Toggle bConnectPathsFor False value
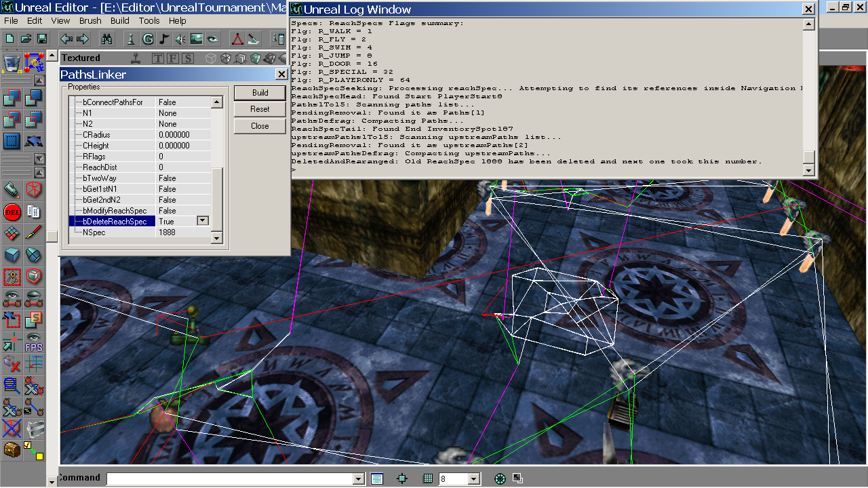The width and height of the screenshot is (868, 488). point(183,102)
